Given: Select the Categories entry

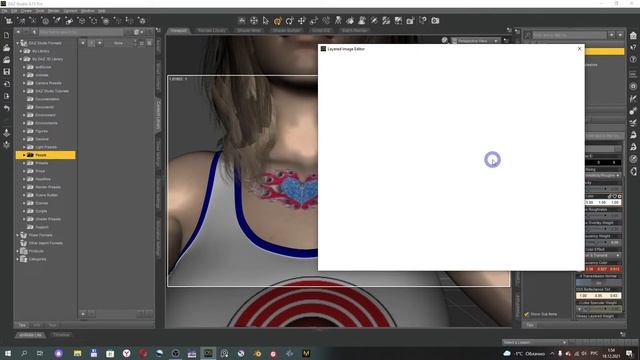Looking at the screenshot, I should [x=37, y=259].
